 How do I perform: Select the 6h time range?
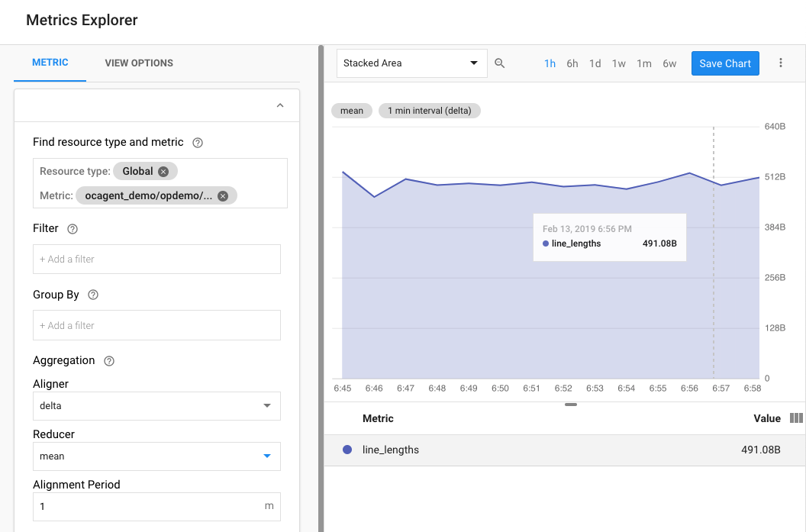pyautogui.click(x=572, y=64)
